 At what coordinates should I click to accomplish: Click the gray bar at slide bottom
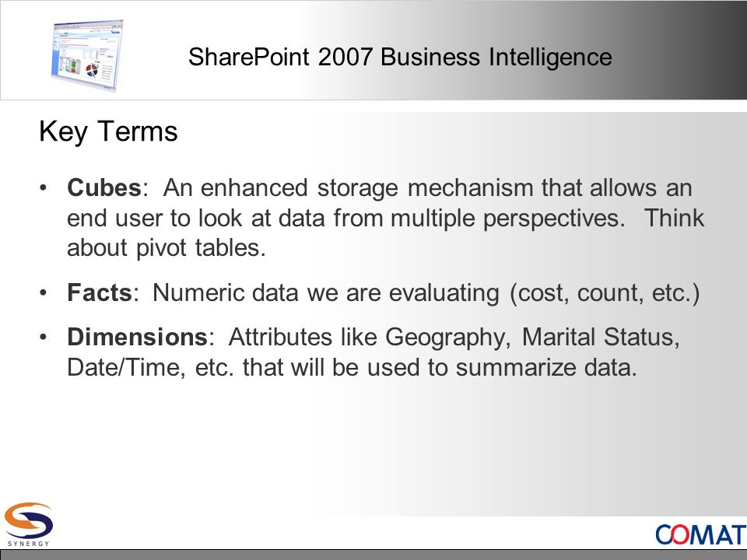[373, 555]
